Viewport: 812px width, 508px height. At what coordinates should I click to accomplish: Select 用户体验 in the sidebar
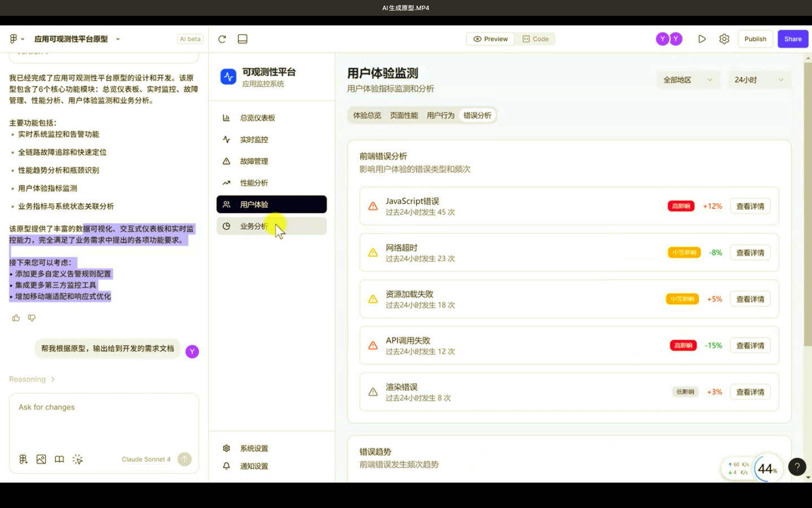coord(271,204)
